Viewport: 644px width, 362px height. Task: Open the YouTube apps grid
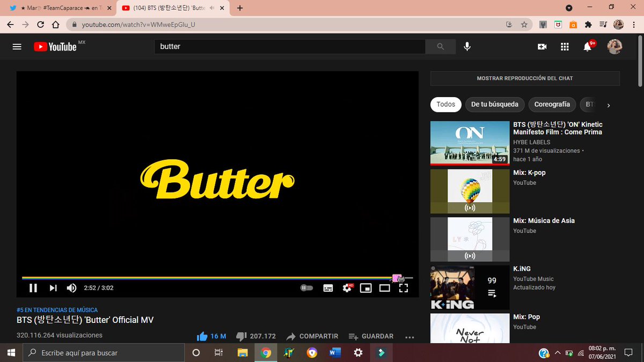[565, 47]
